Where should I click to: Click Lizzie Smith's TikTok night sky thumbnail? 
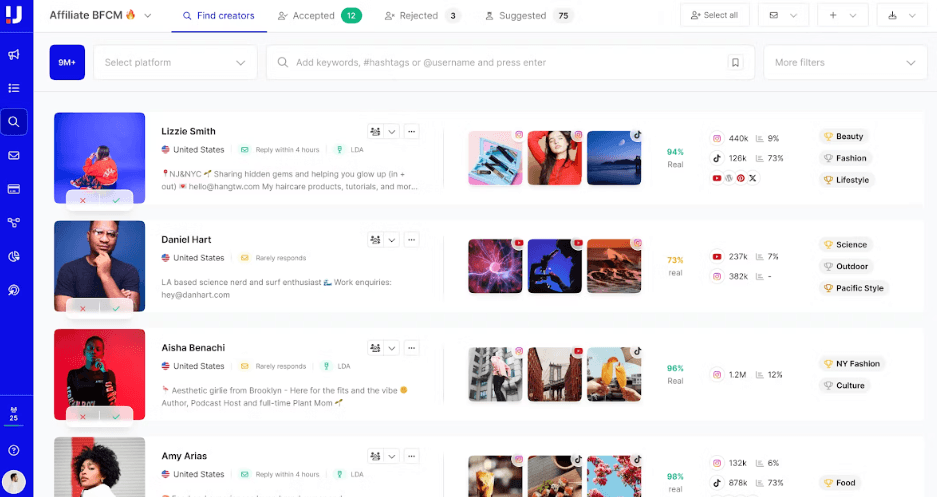click(614, 158)
